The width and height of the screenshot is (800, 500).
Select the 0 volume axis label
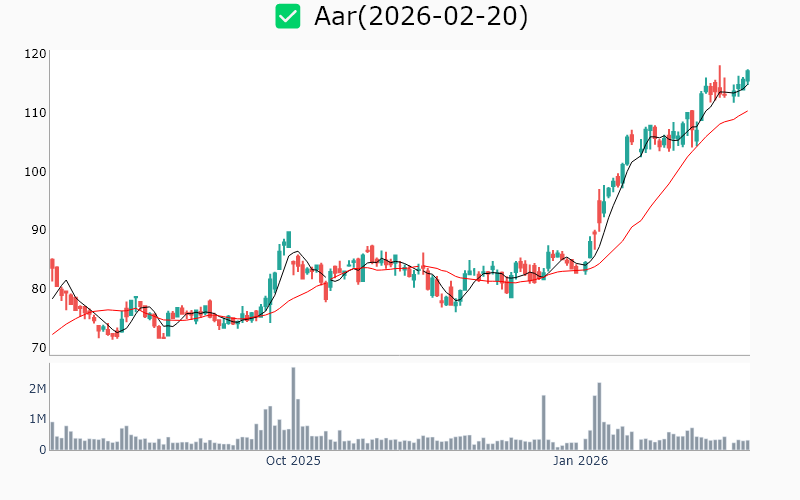coord(43,450)
